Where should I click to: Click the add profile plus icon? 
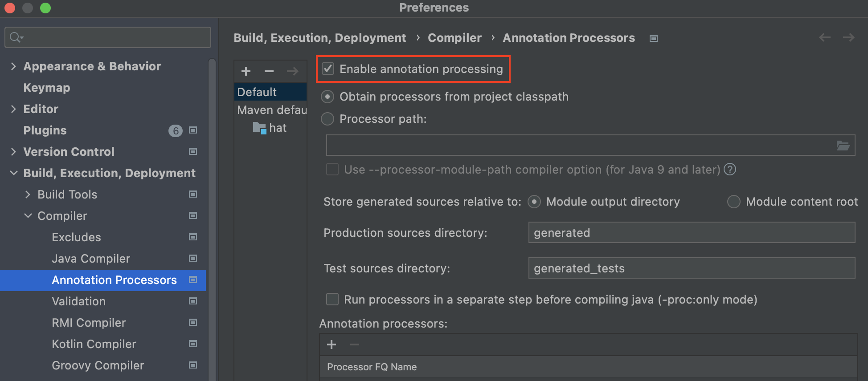(246, 71)
